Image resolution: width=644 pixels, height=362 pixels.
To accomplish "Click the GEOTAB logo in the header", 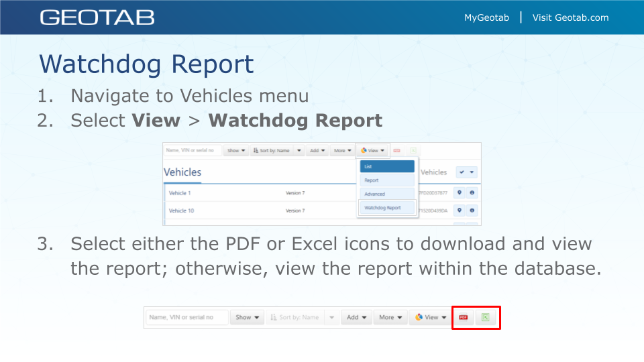I will [x=97, y=17].
